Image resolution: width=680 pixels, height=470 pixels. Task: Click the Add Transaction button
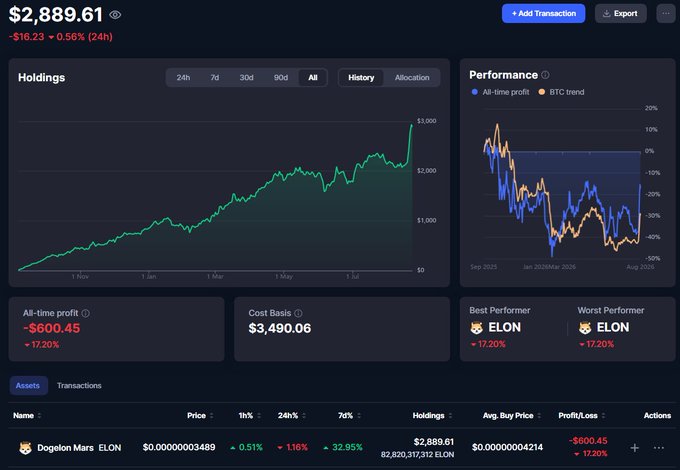coord(543,13)
